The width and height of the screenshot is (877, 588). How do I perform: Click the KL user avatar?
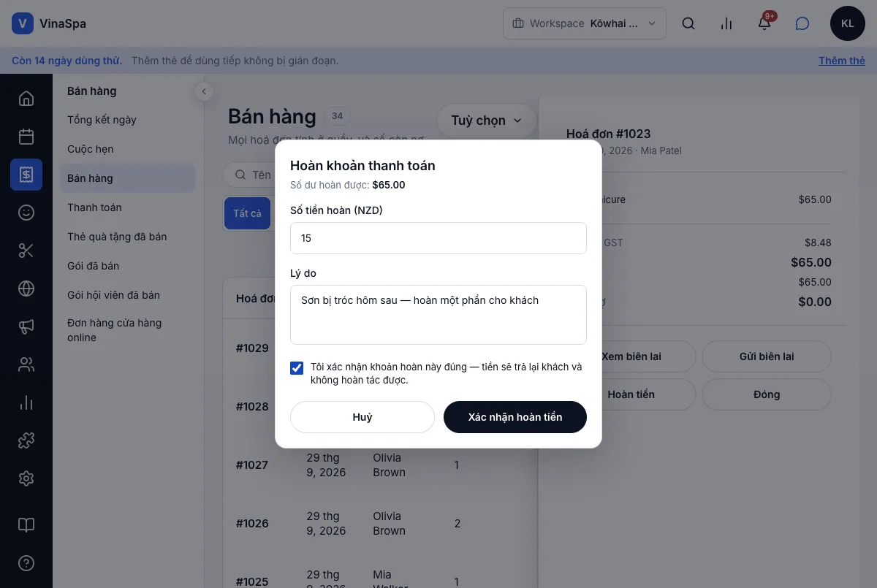848,23
